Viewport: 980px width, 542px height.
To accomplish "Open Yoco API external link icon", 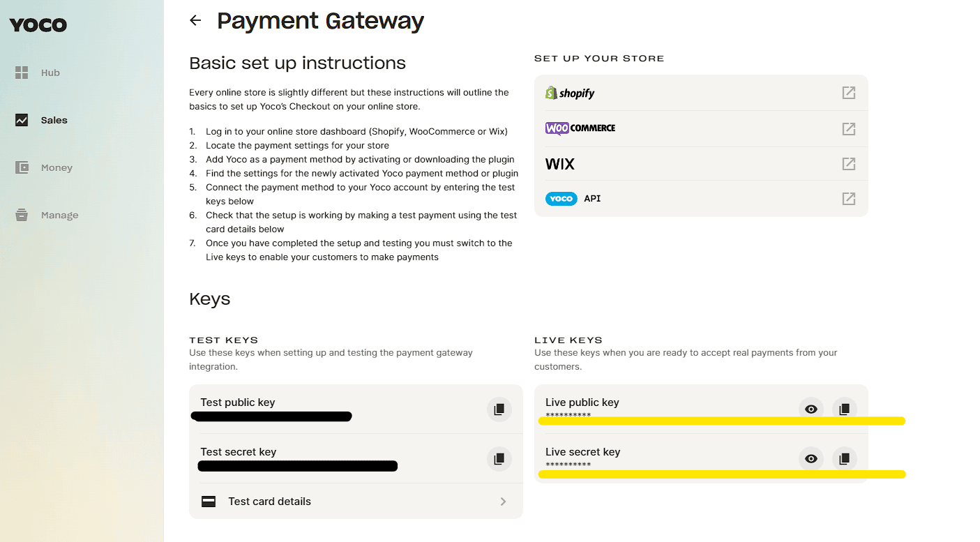I will (848, 199).
